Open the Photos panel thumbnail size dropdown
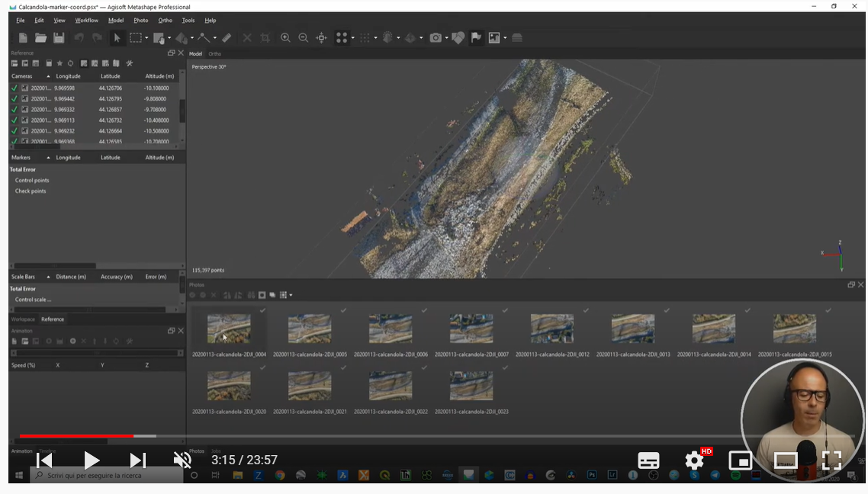Image resolution: width=868 pixels, height=494 pixels. (x=290, y=294)
